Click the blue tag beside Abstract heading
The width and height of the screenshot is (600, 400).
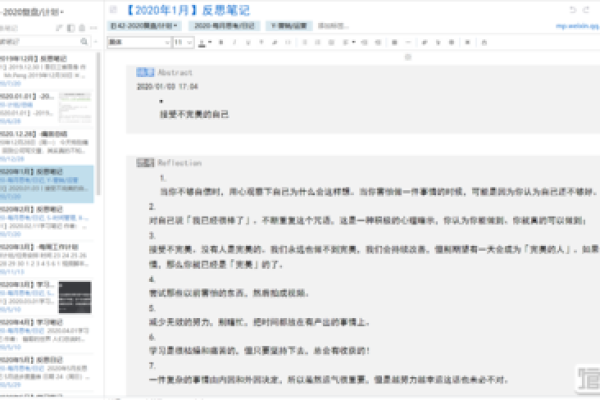pyautogui.click(x=145, y=72)
